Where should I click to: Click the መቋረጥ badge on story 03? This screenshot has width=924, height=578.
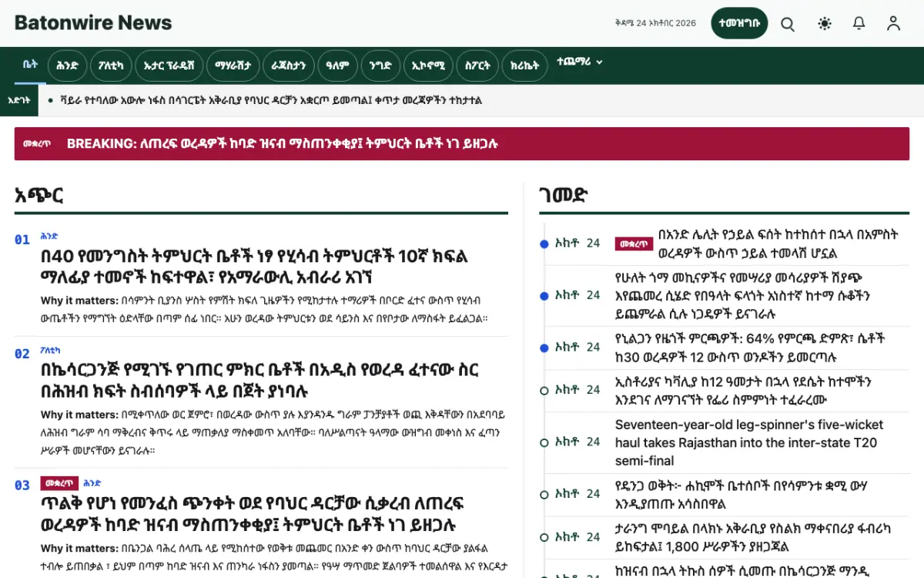click(x=59, y=484)
